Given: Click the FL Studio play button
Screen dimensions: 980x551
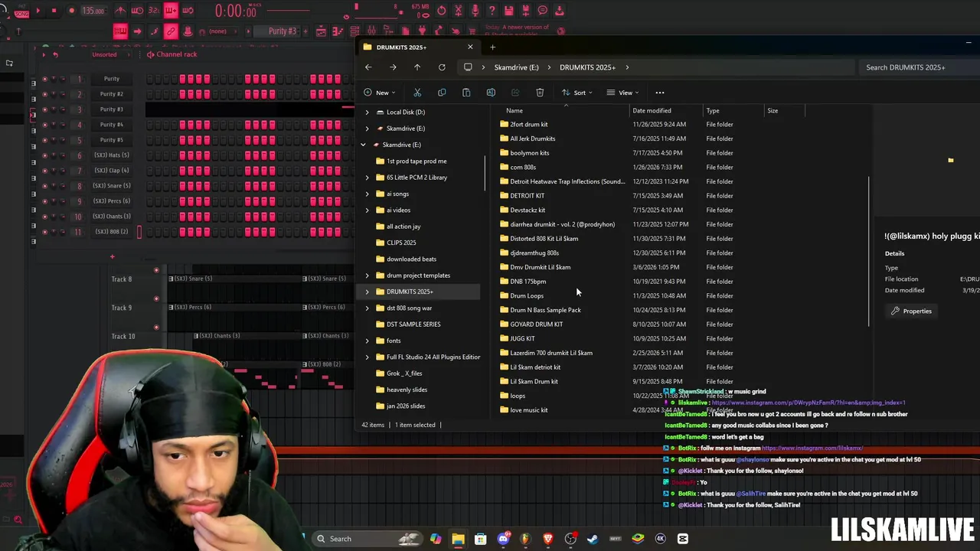Looking at the screenshot, I should (x=39, y=11).
